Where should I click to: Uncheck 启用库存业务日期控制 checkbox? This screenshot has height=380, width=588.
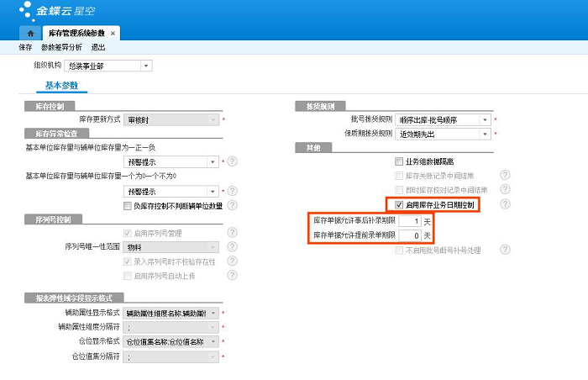pos(399,204)
